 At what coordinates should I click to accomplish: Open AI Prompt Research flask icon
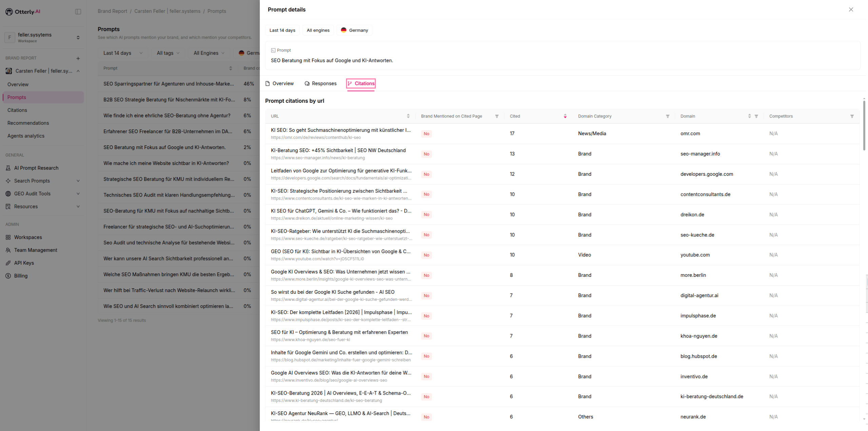coord(8,168)
